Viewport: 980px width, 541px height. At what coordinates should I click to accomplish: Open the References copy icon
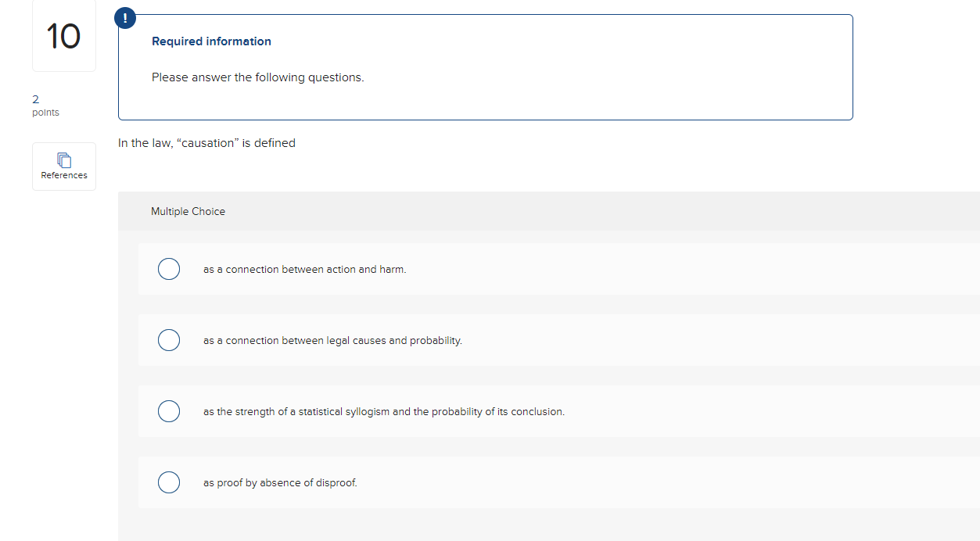[64, 159]
